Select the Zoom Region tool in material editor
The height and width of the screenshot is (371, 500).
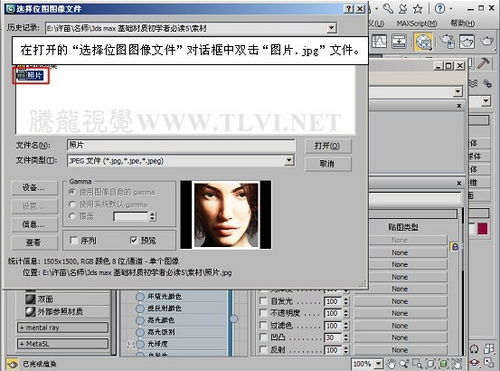point(417,363)
